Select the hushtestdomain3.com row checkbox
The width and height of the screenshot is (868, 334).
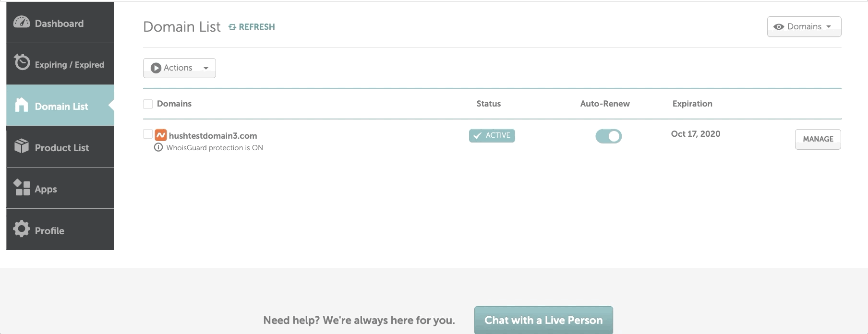(148, 134)
